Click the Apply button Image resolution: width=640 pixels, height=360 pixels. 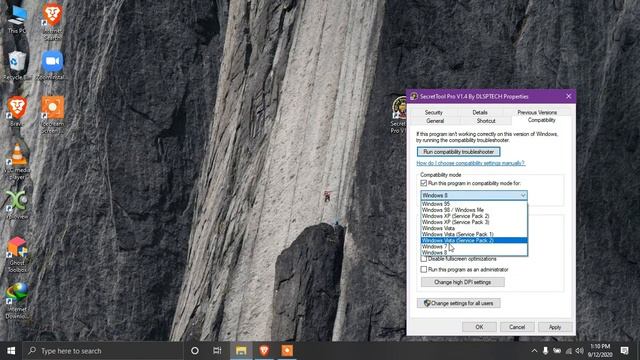point(555,327)
